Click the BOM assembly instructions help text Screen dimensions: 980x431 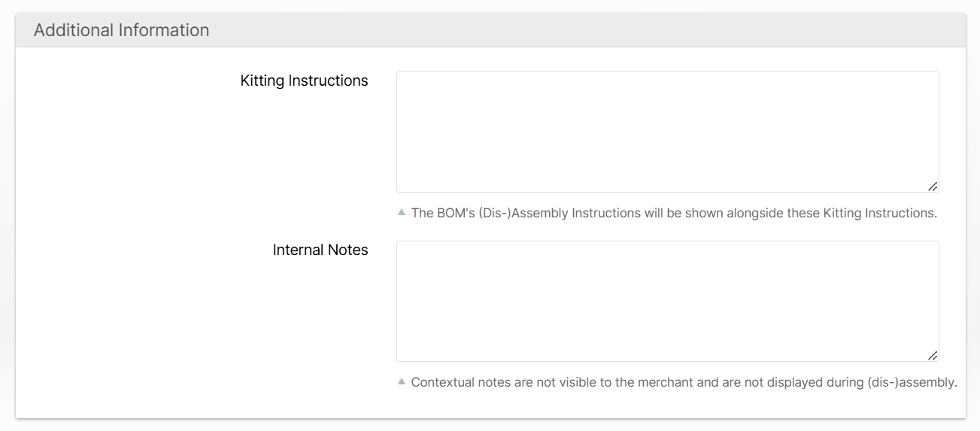coord(674,213)
